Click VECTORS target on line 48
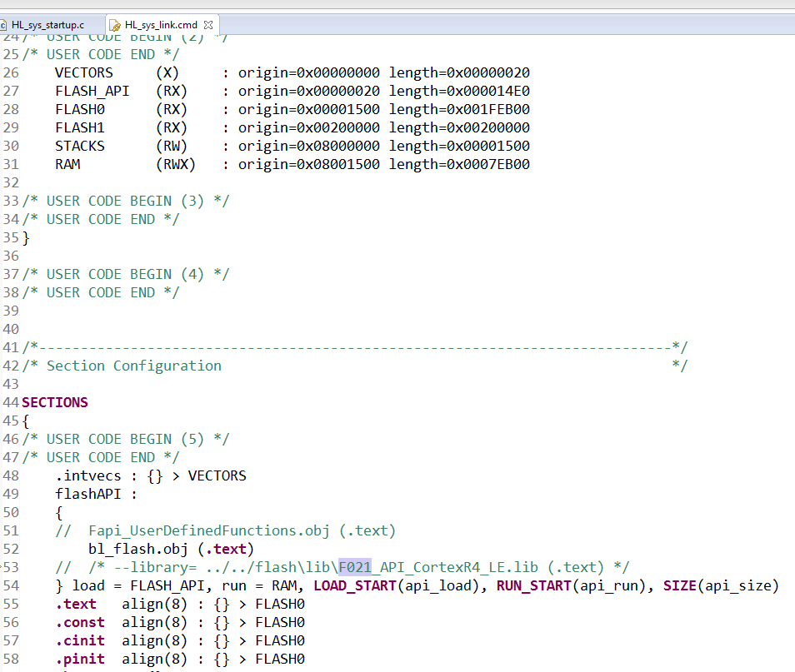Screen dimensions: 795x672 [x=217, y=475]
